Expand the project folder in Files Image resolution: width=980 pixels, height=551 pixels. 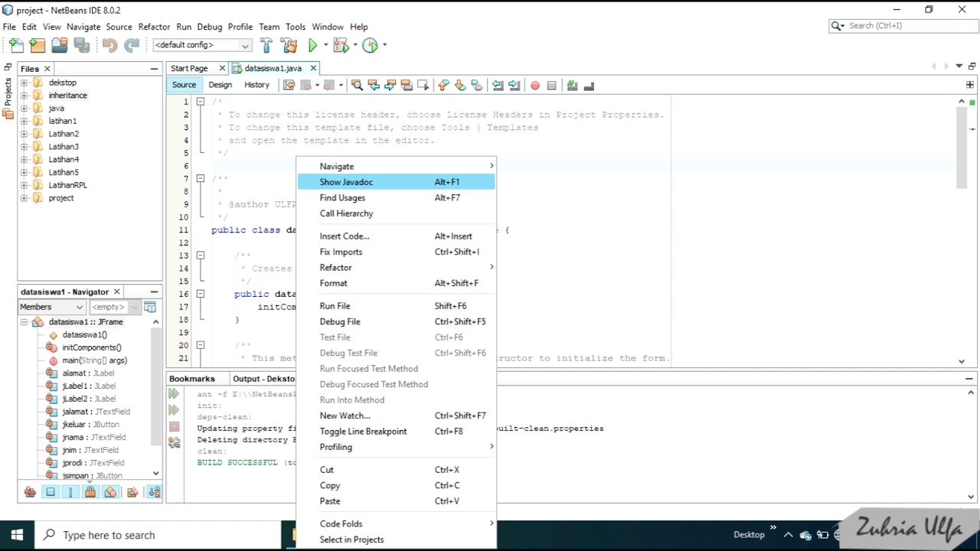(x=24, y=198)
